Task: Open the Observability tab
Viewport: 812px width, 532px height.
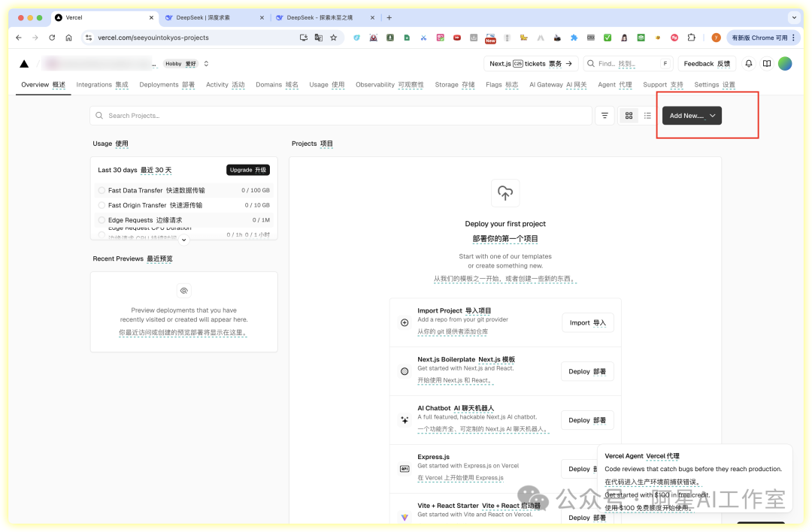Action: [x=389, y=85]
